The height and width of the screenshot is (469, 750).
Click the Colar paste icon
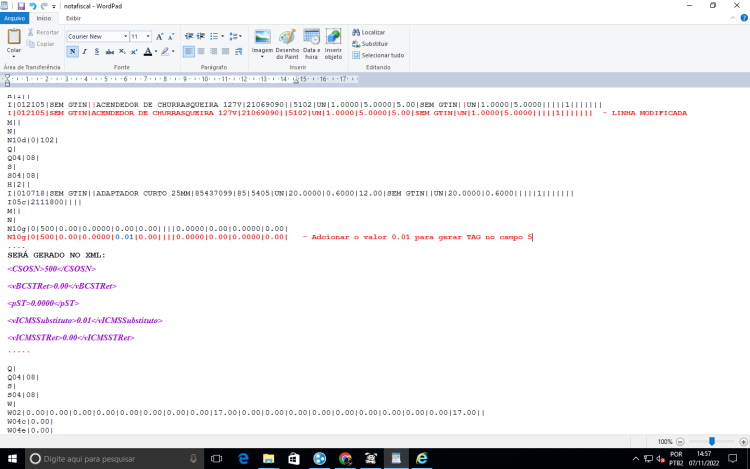[x=14, y=37]
